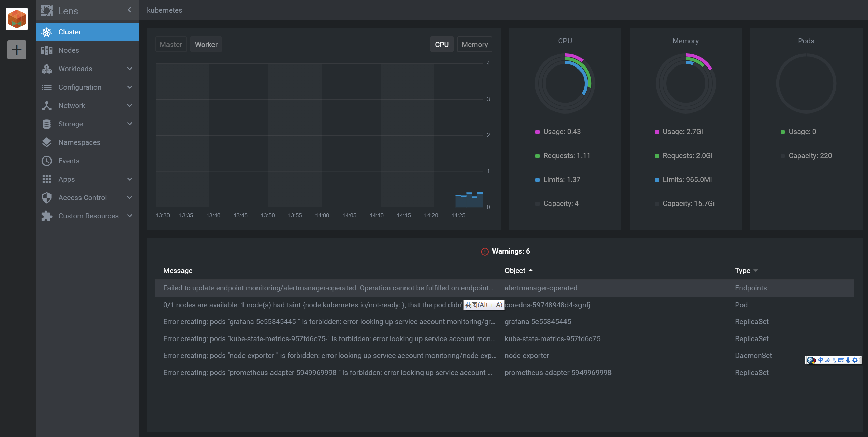This screenshot has height=437, width=868.
Task: Click the purple CPU Usage legend swatch
Action: pos(538,132)
